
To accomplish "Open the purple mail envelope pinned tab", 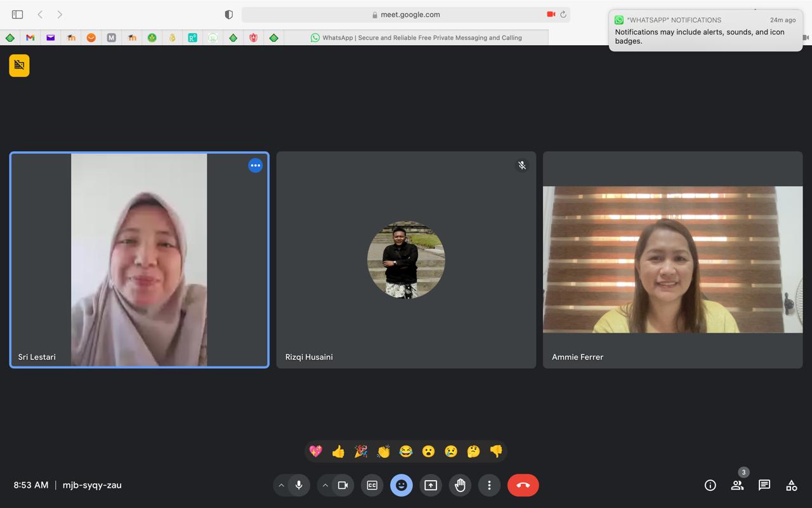I will click(51, 37).
